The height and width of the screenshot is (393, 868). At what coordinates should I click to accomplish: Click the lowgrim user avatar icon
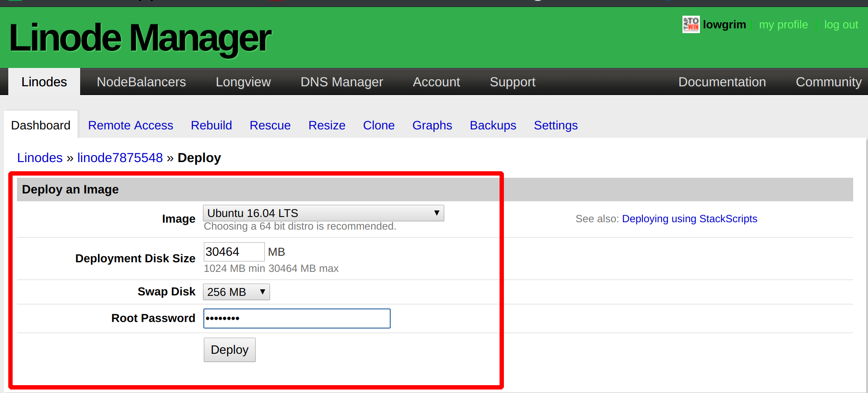click(x=691, y=24)
